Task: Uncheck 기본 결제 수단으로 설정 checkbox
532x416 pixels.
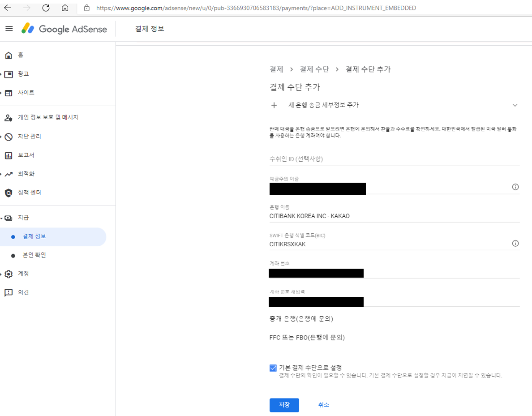Action: [273, 368]
